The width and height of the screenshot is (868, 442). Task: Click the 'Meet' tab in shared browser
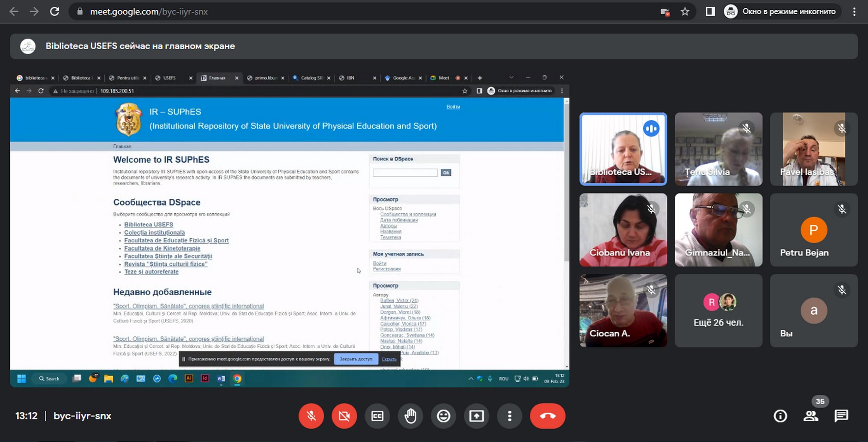448,78
